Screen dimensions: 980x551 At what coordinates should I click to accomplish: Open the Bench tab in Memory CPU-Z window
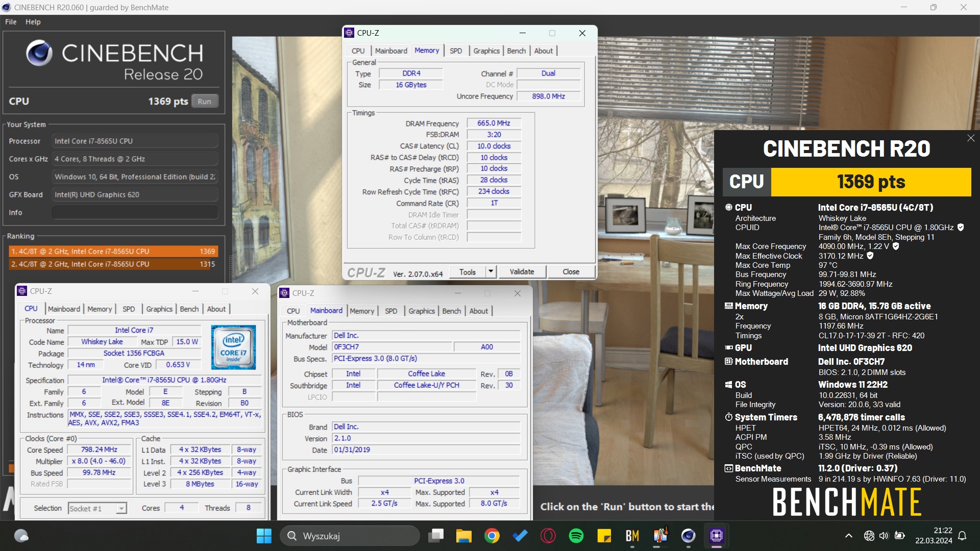click(x=517, y=51)
